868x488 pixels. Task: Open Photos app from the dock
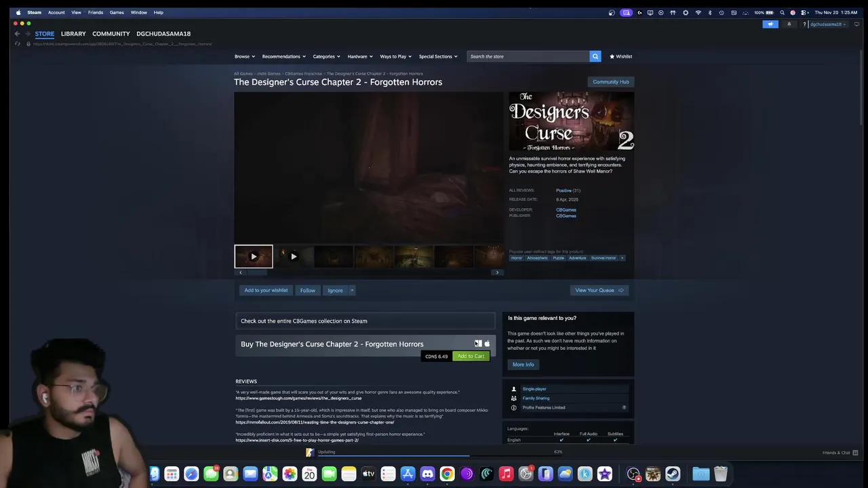click(x=290, y=474)
